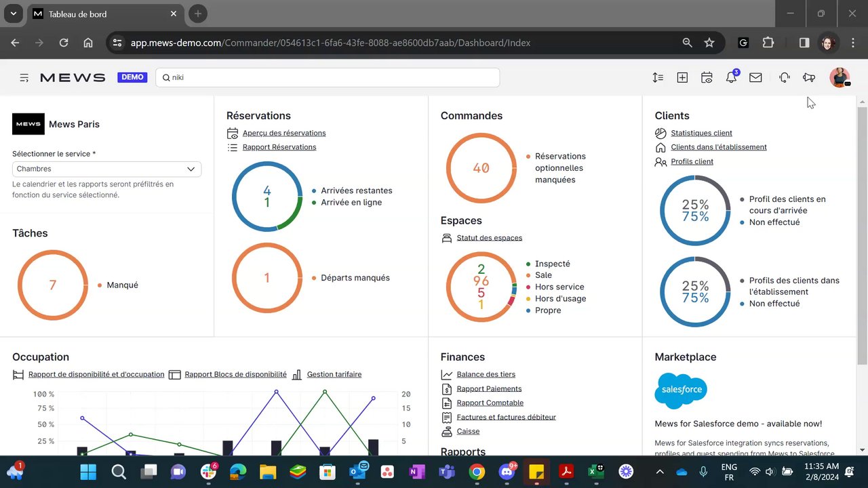Click the Commandes donut showing 40
The width and height of the screenshot is (868, 488).
(x=481, y=168)
